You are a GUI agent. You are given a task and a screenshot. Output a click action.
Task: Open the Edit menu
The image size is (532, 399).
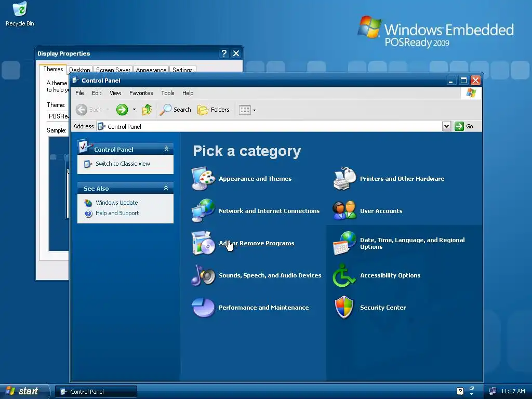(x=97, y=93)
